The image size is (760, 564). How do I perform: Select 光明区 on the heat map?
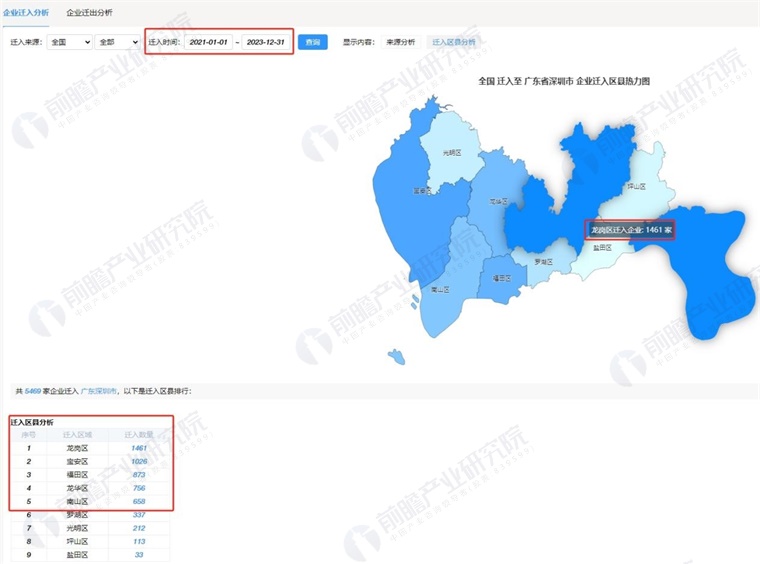452,153
